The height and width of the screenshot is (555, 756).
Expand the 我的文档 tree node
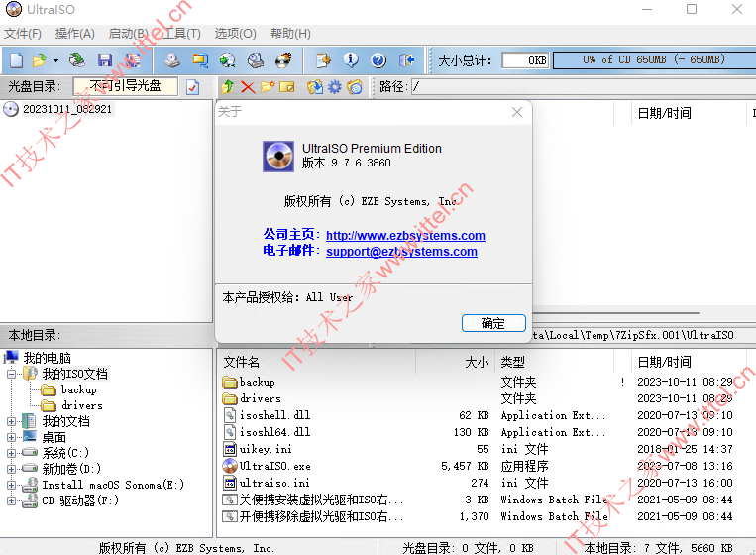(11, 421)
